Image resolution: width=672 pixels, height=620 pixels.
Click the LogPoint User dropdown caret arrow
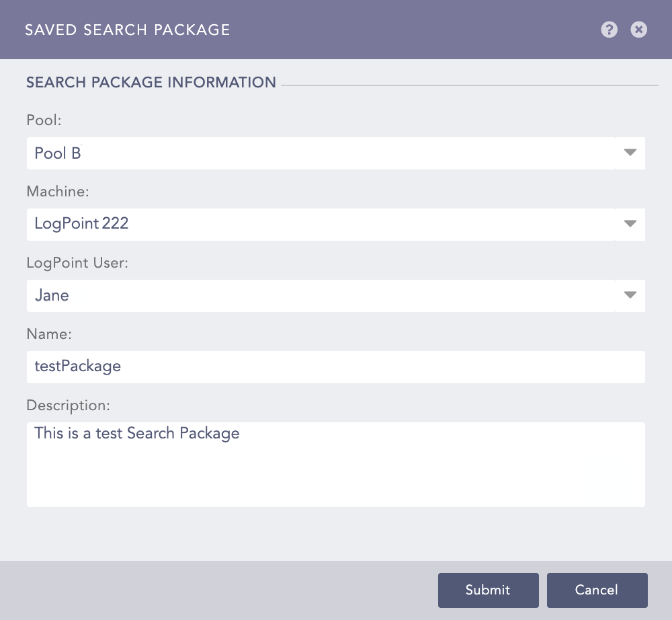pyautogui.click(x=630, y=295)
